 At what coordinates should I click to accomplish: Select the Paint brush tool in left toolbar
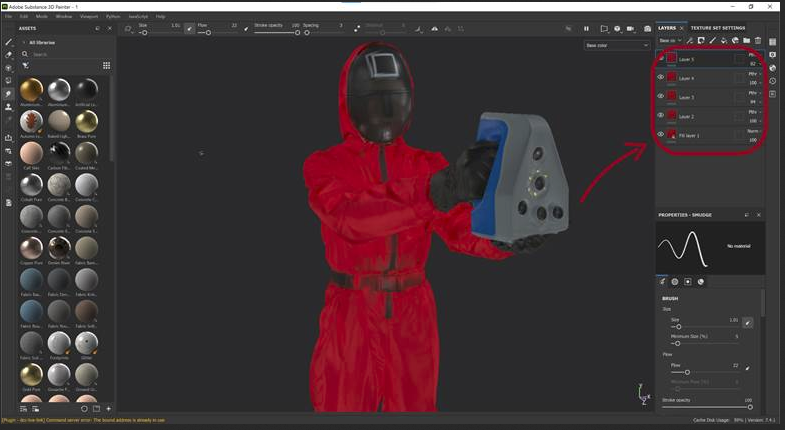click(9, 43)
